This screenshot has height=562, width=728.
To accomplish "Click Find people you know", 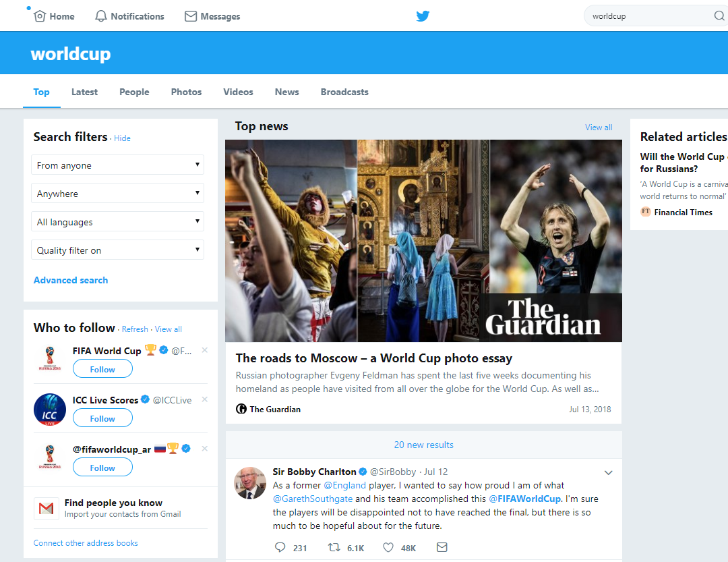I will pos(113,503).
